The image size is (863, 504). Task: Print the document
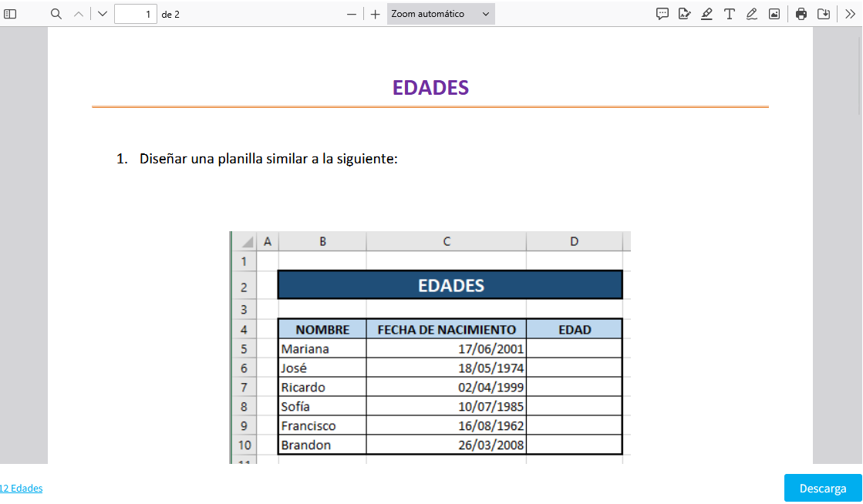(801, 14)
